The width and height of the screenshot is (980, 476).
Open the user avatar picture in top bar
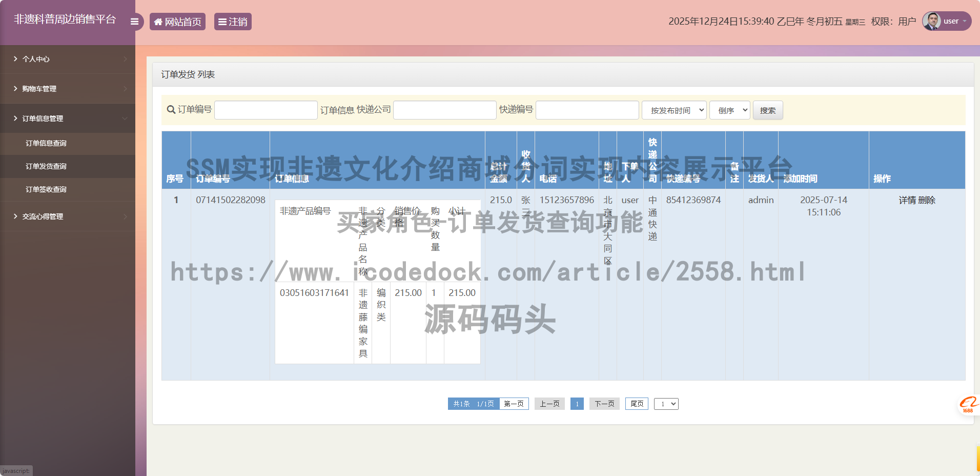[931, 21]
